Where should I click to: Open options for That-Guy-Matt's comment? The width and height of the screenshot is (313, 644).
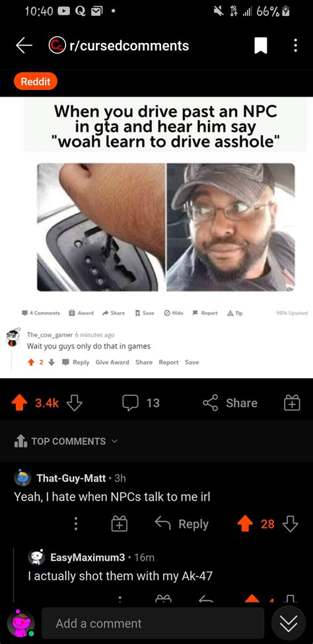tap(75, 524)
